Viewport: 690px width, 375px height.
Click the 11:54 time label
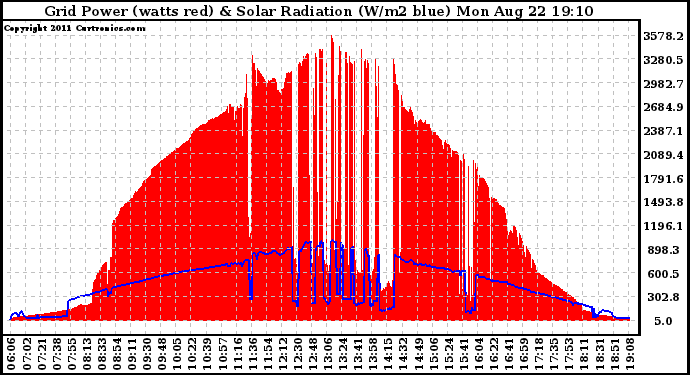tap(267, 354)
